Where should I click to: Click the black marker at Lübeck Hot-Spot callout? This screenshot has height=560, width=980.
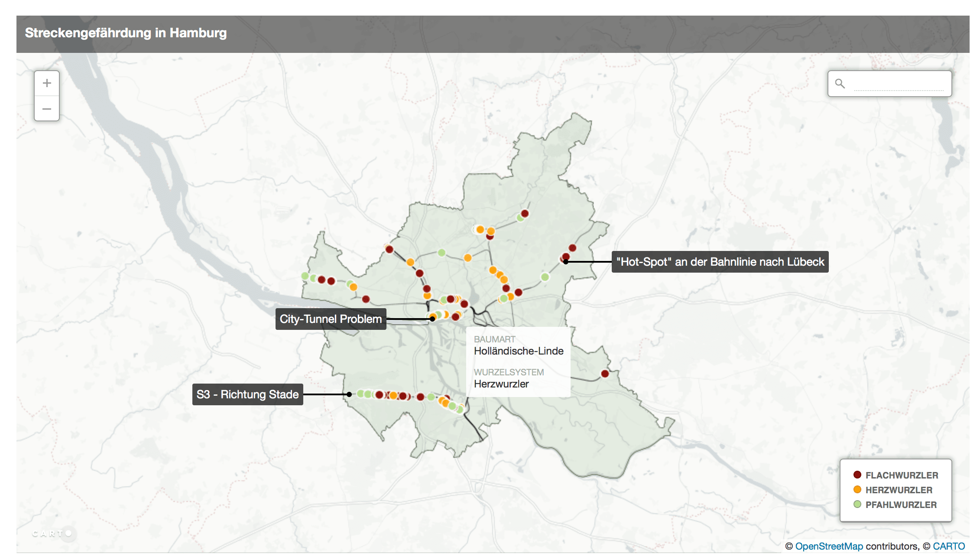[x=565, y=262]
